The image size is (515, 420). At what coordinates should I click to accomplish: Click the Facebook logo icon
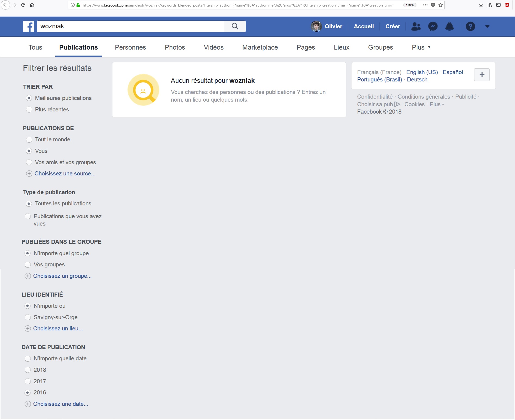28,26
